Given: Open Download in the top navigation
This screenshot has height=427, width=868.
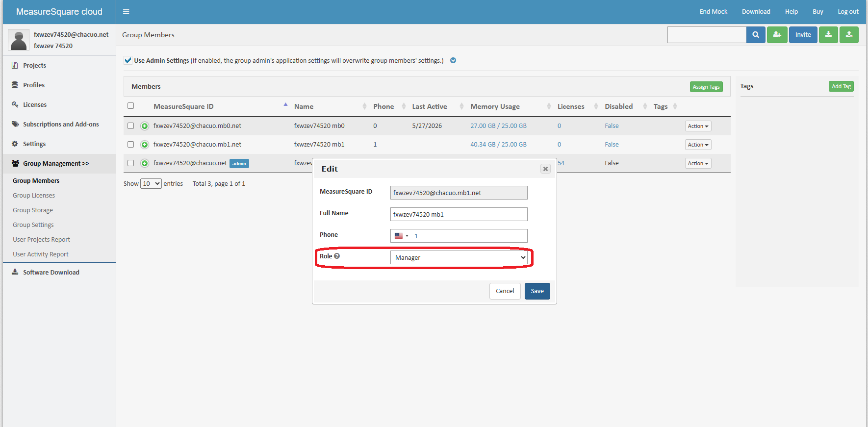Looking at the screenshot, I should [756, 12].
